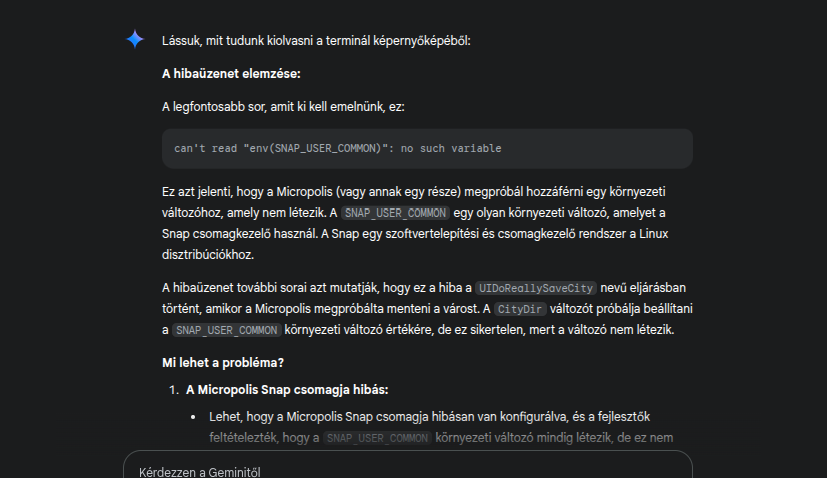Image resolution: width=827 pixels, height=478 pixels.
Task: Click the number "1." list marker
Action: pyautogui.click(x=173, y=389)
